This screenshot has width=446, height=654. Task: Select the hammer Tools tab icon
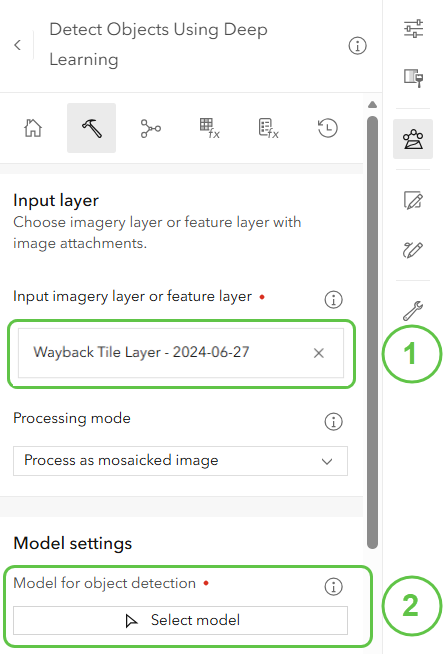tap(91, 128)
